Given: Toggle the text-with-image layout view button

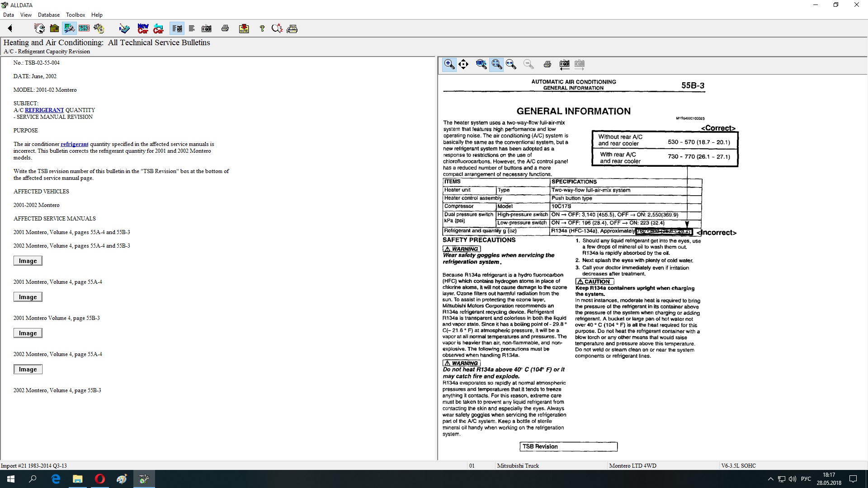Looking at the screenshot, I should [177, 28].
